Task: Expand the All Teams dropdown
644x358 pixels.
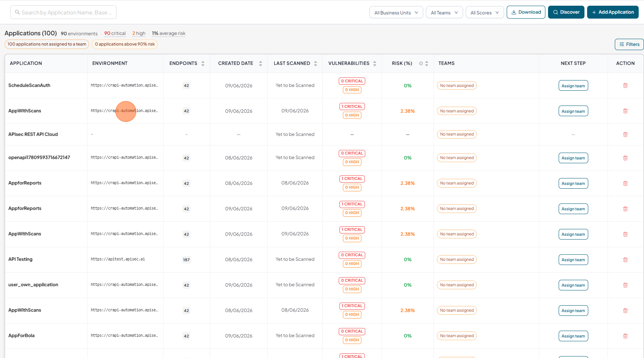Action: 444,13
